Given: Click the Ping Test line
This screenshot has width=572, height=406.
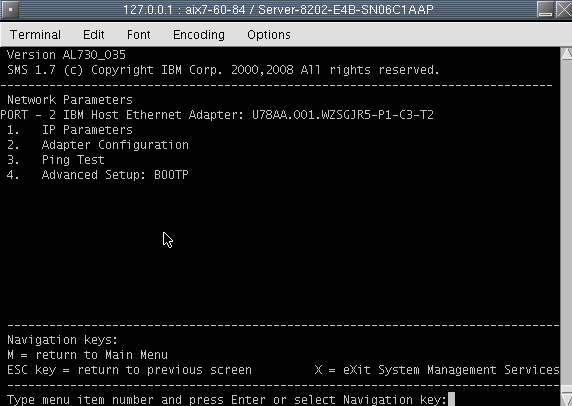Looking at the screenshot, I should pos(56,160).
